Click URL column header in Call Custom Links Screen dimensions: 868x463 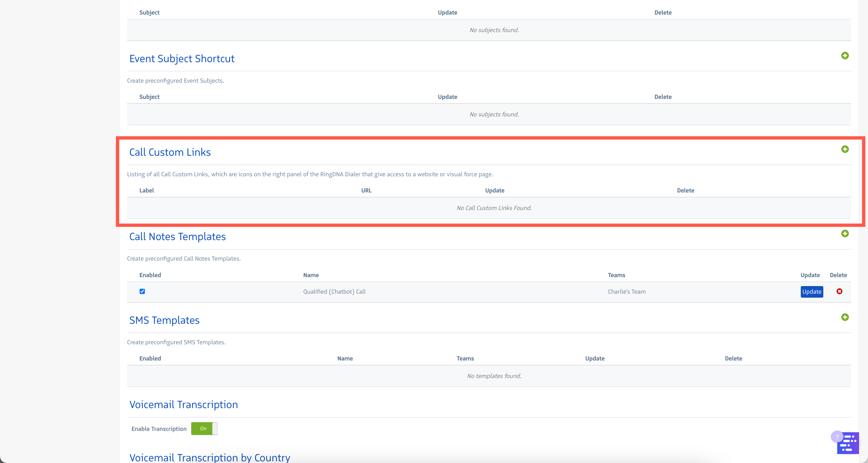coord(366,190)
